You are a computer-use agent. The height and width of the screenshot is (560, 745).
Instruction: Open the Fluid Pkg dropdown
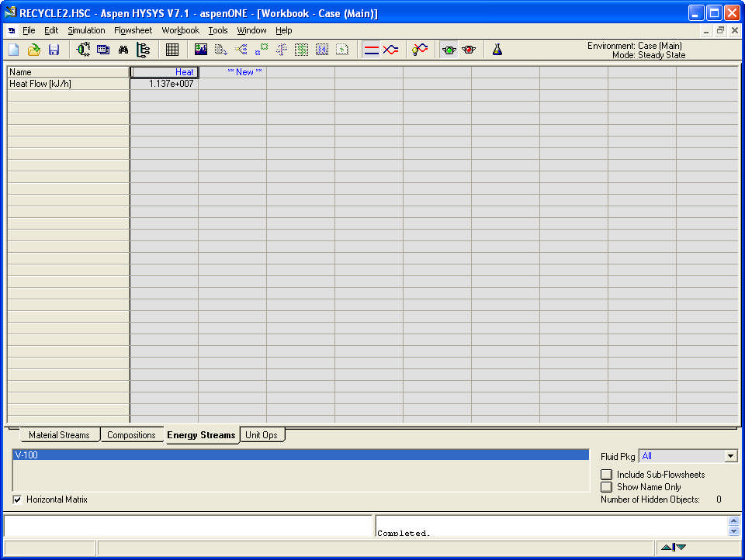[x=730, y=456]
